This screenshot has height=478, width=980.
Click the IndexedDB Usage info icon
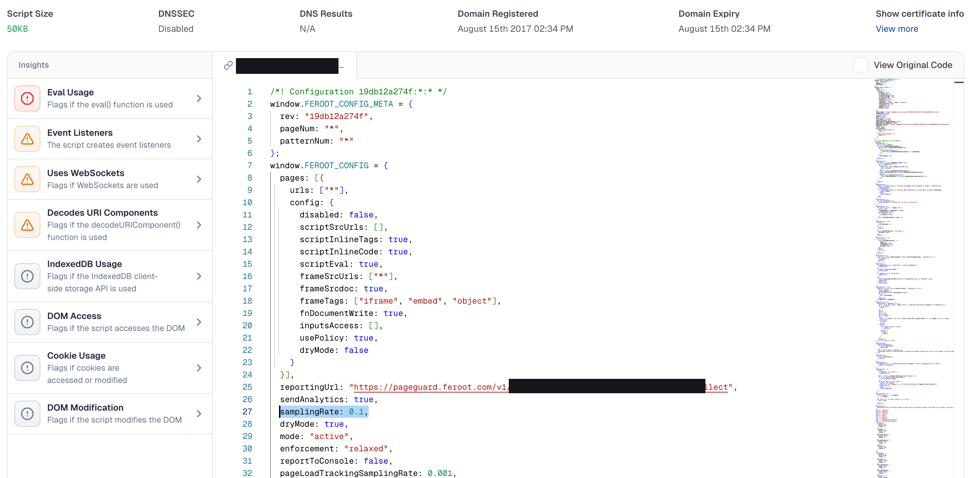point(27,276)
